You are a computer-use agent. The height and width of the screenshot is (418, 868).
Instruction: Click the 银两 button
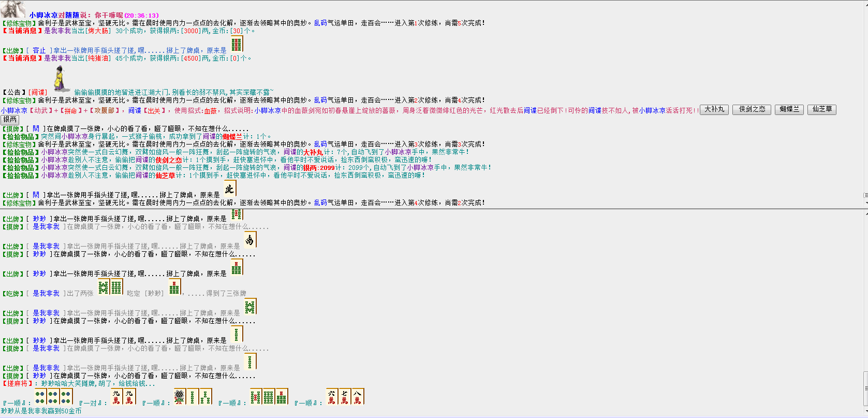10,120
